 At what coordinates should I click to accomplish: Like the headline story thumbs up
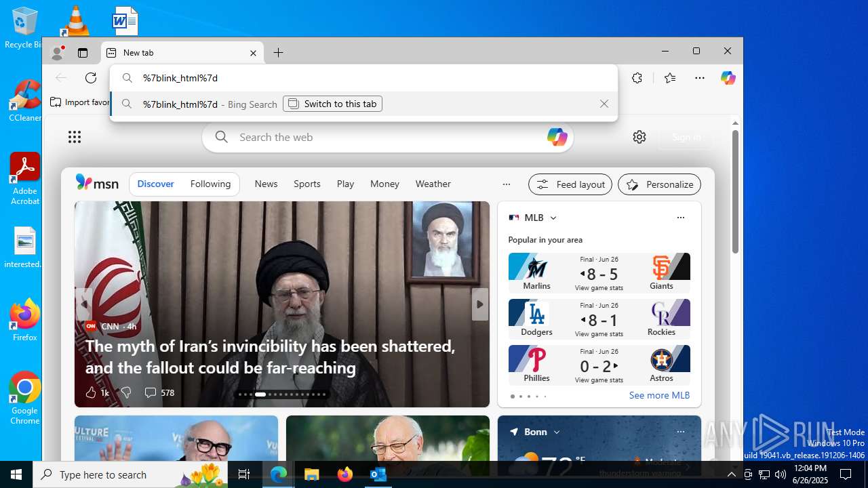point(90,392)
